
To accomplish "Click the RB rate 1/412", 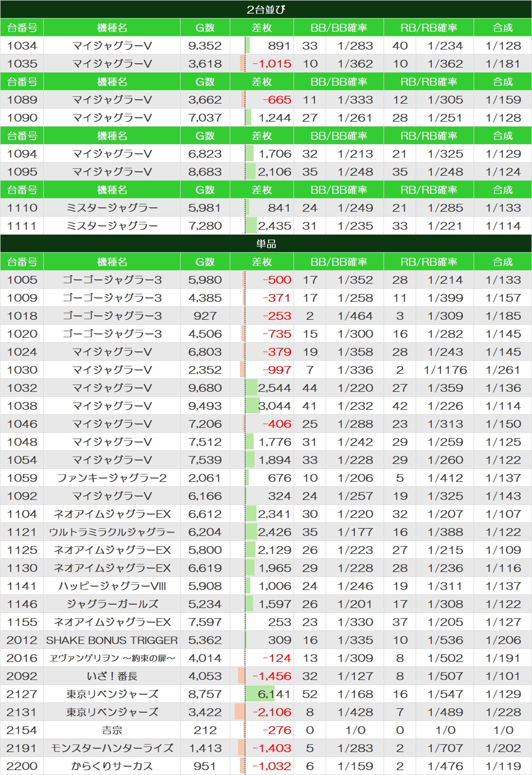I will (445, 478).
